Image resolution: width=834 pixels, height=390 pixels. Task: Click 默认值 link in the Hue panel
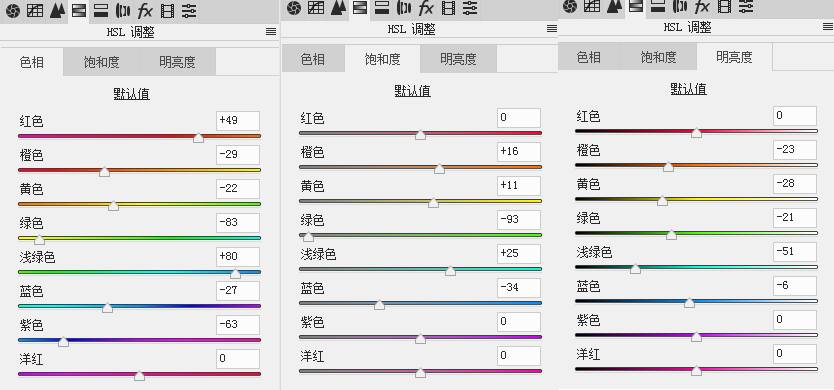click(x=131, y=94)
